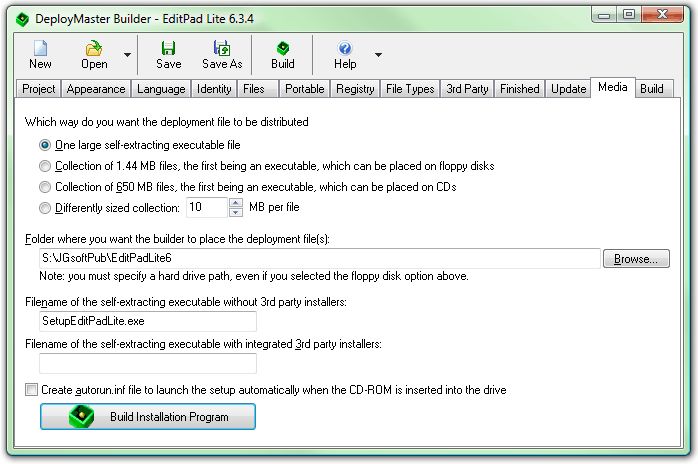
Task: Switch to the Update tab
Action: tap(568, 89)
